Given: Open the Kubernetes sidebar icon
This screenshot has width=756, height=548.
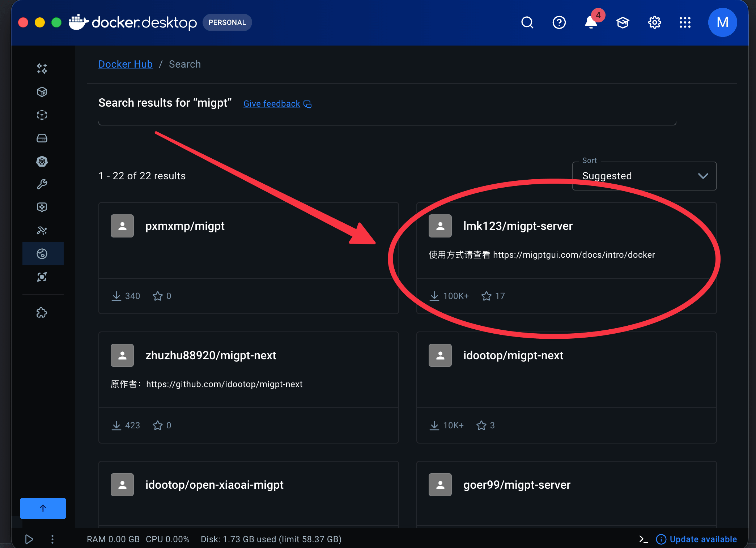Looking at the screenshot, I should coord(42,161).
